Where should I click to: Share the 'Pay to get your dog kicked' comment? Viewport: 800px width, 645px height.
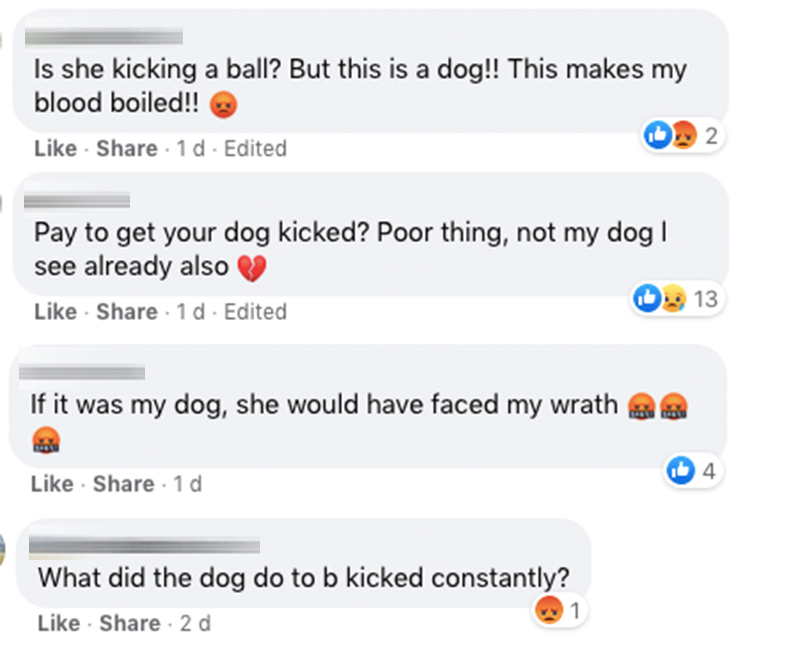pos(127,312)
